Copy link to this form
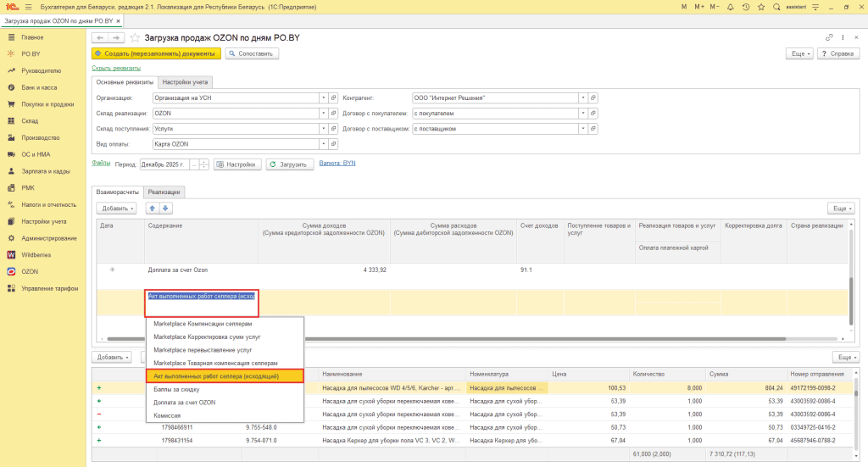 point(829,37)
